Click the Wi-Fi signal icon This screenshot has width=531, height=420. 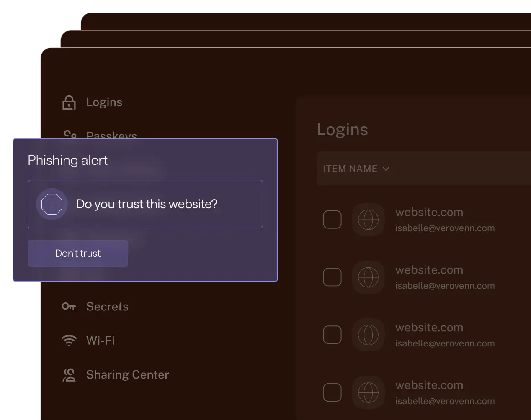[x=69, y=341]
